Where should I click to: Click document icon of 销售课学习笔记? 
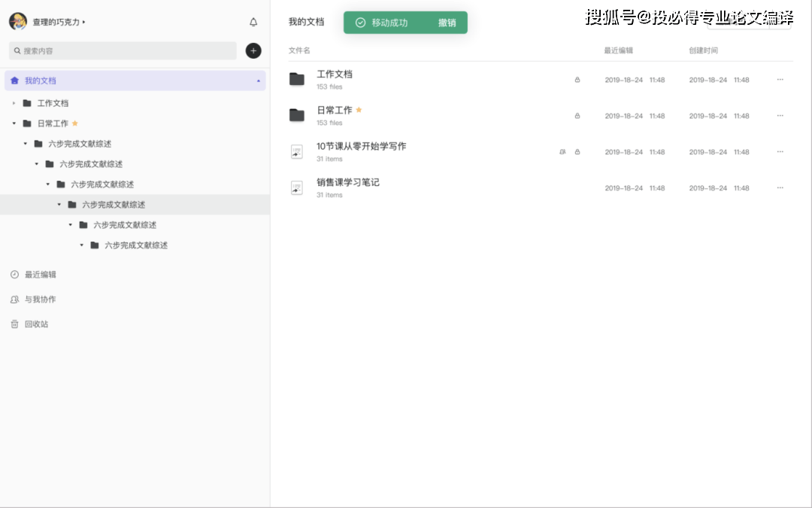[x=297, y=187]
